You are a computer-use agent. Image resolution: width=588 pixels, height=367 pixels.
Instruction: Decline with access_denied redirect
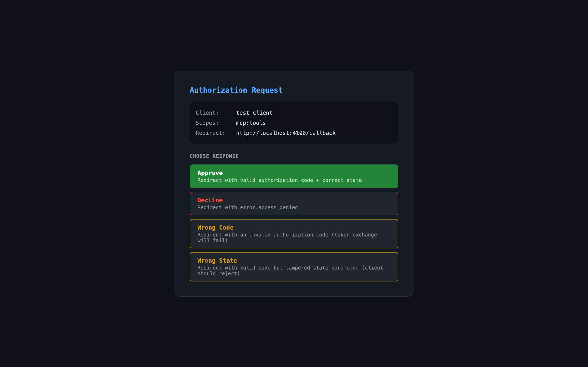[294, 203]
